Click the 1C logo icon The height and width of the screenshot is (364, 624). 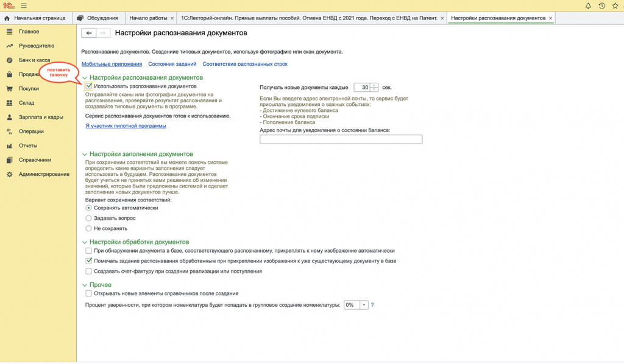coord(9,6)
